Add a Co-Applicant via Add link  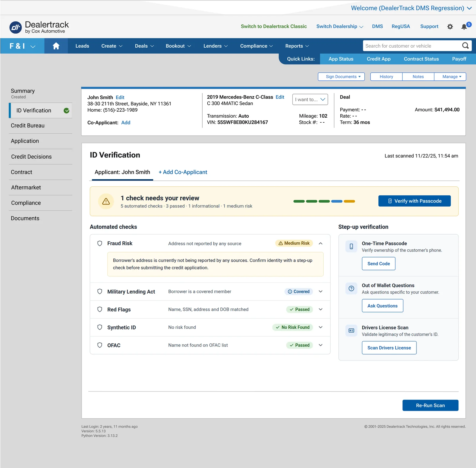pos(126,123)
